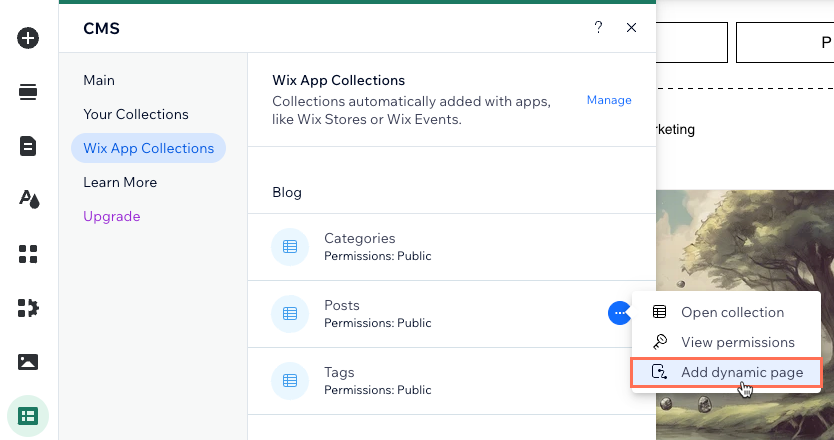Viewport: 834px width, 440px height.
Task: Click the Posts more actions ellipsis button
Action: (619, 313)
